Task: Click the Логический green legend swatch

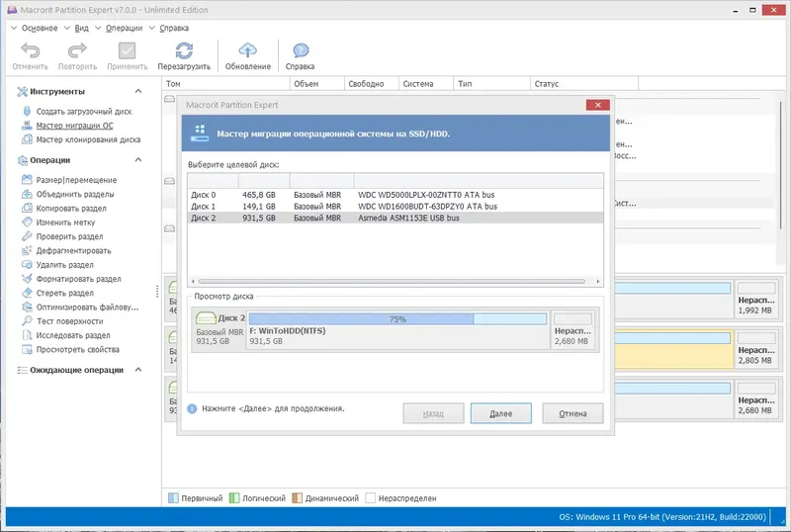Action: [x=234, y=498]
